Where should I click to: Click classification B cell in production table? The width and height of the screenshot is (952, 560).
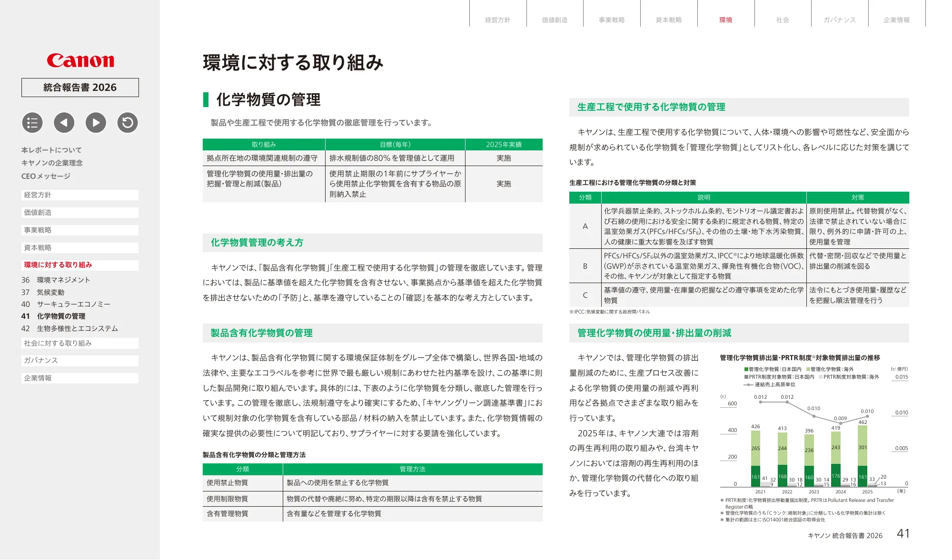click(x=585, y=266)
